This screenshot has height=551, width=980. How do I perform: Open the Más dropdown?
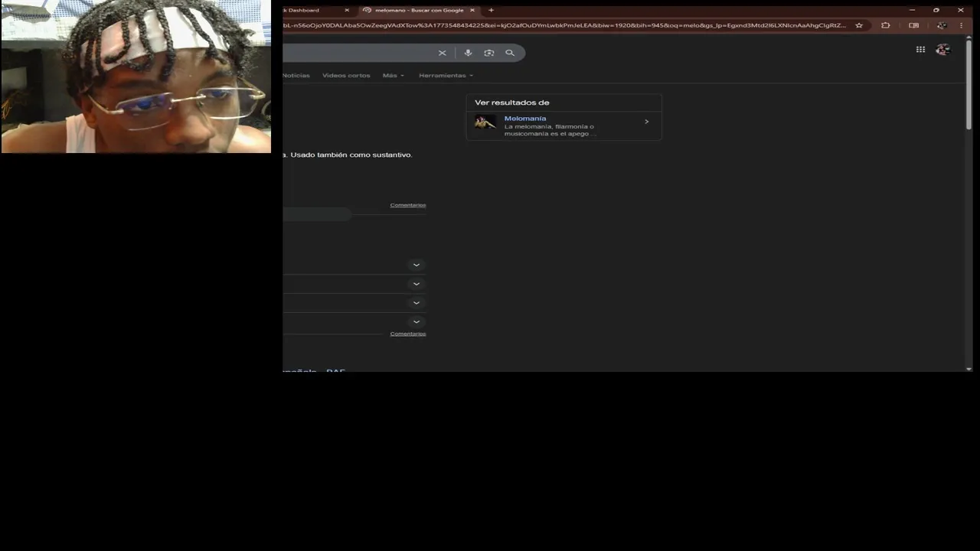coord(394,75)
